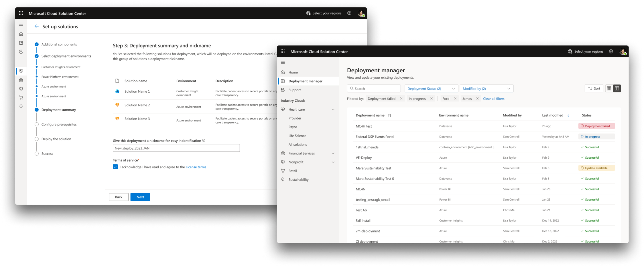Go back using arrow beside Set up solutions
Viewport: 644px width, 267px height.
click(36, 26)
